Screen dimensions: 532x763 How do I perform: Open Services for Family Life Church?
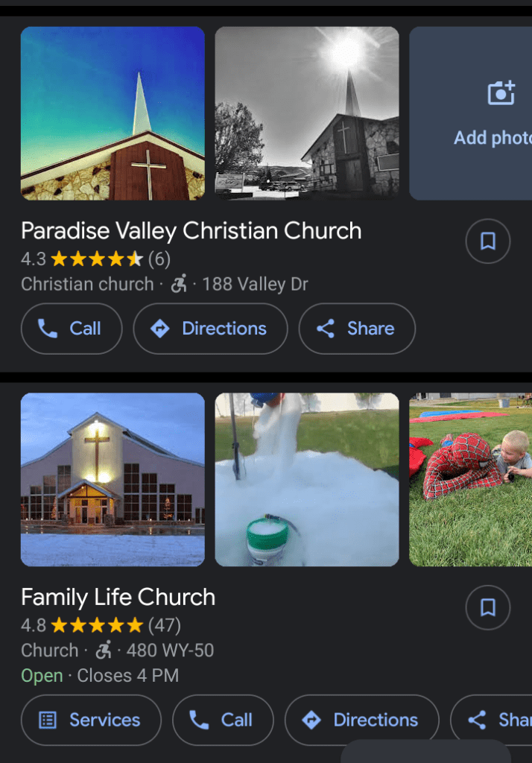[91, 720]
